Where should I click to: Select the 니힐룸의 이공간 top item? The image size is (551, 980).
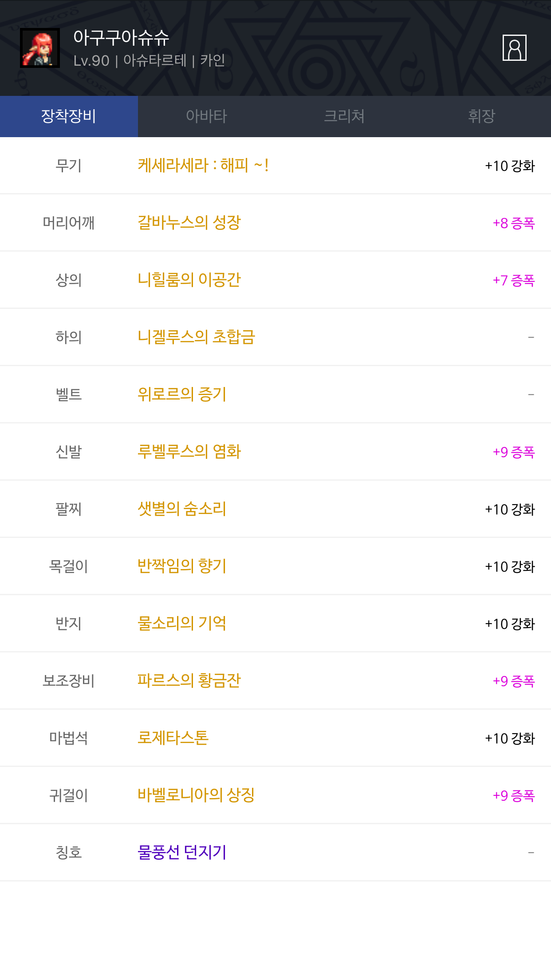tap(189, 280)
